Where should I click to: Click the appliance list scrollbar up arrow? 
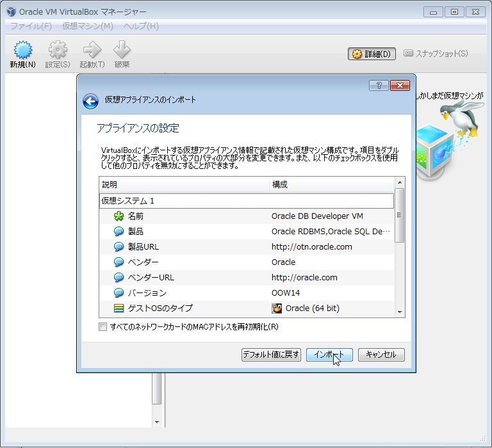pyautogui.click(x=400, y=182)
